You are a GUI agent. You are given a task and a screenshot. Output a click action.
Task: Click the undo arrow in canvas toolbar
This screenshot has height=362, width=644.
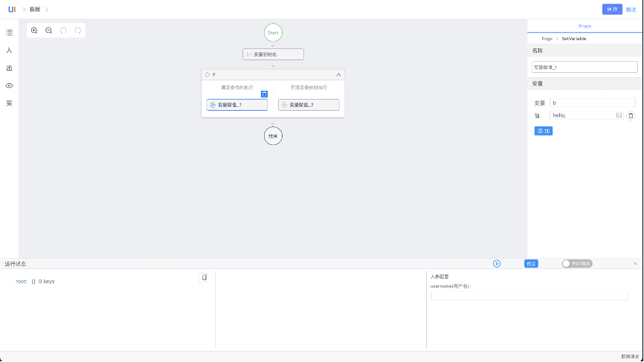point(63,30)
